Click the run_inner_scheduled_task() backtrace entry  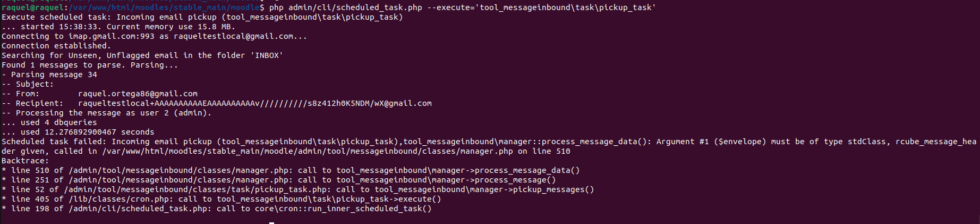point(217,209)
